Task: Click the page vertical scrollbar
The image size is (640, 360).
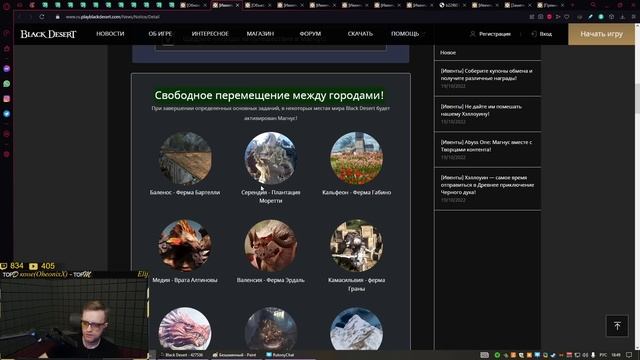Action: [637, 98]
